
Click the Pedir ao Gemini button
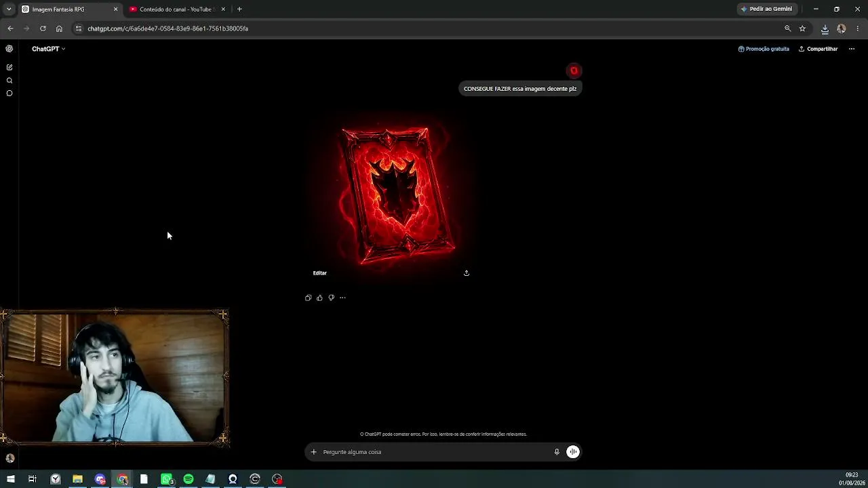(766, 9)
